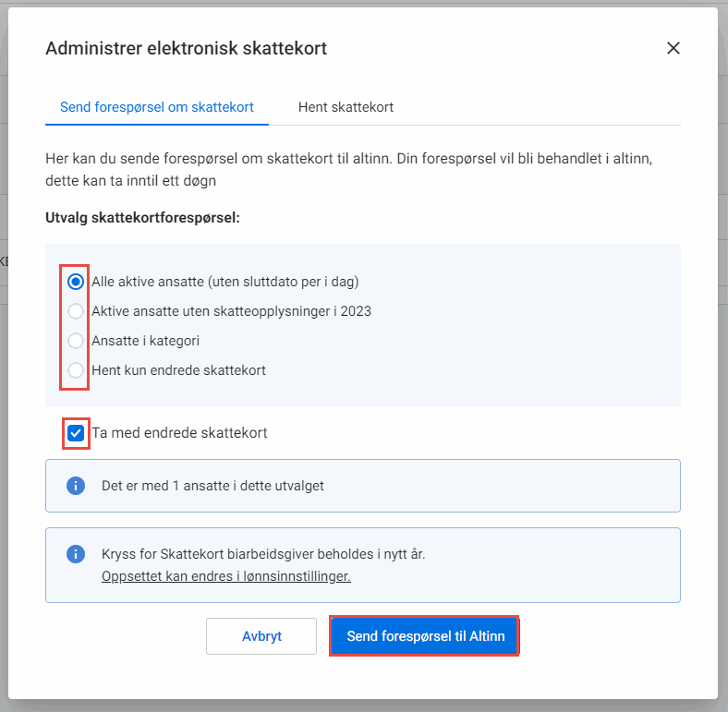Screen dimensions: 728x712
Task: Open the "Send forespørsel om skattekort" tab
Action: point(157,107)
